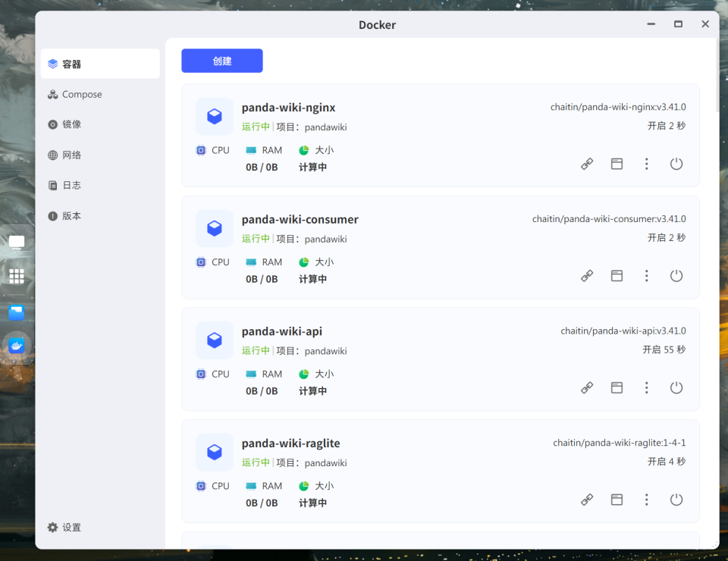Click the 创建 button
The width and height of the screenshot is (728, 561).
[x=222, y=61]
